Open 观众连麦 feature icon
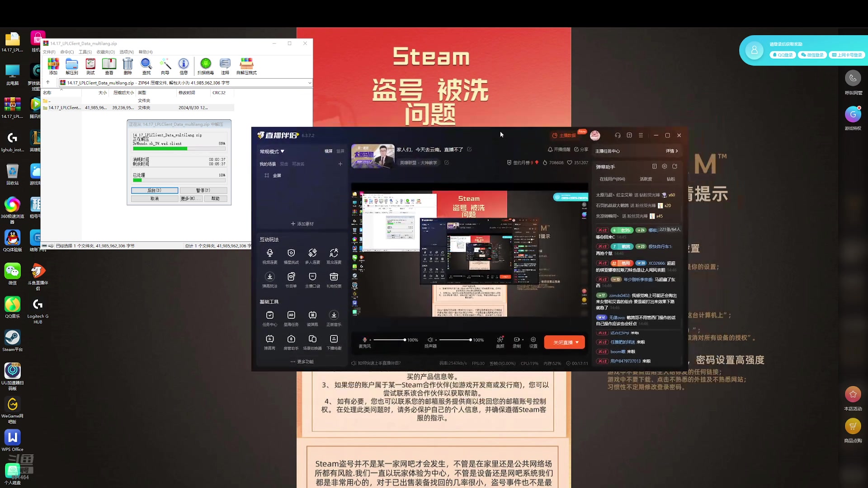The height and width of the screenshot is (488, 868). (x=334, y=256)
